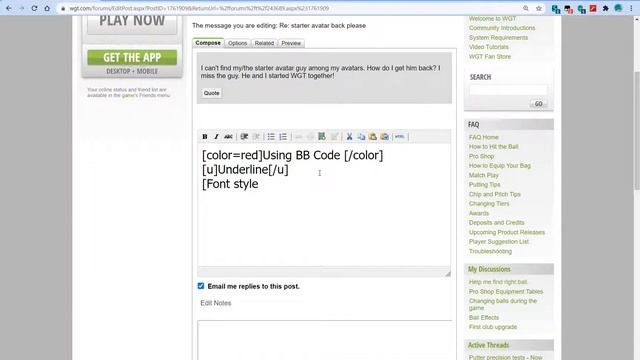Open the Options tab
Image resolution: width=640 pixels, height=360 pixels.
click(x=238, y=43)
